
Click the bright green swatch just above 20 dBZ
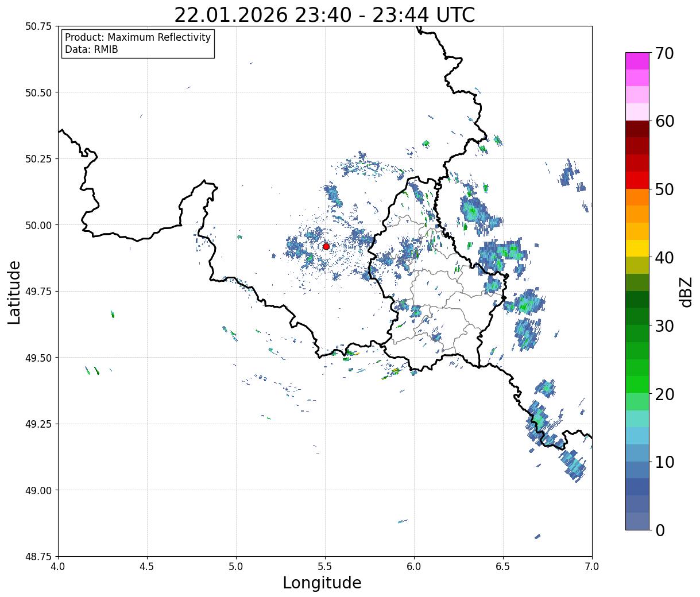637,385
